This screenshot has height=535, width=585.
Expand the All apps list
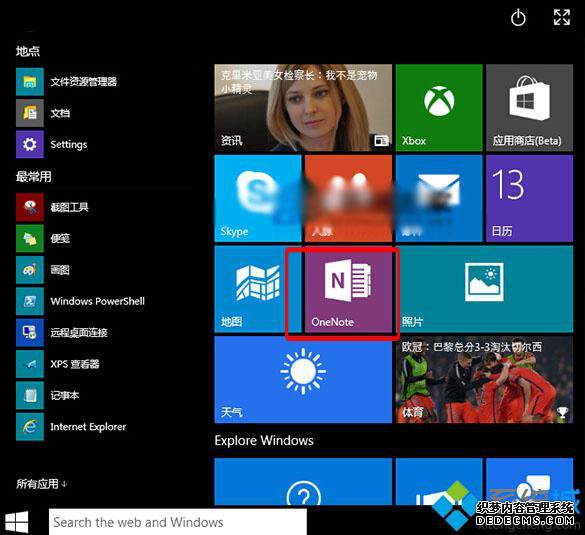click(41, 484)
